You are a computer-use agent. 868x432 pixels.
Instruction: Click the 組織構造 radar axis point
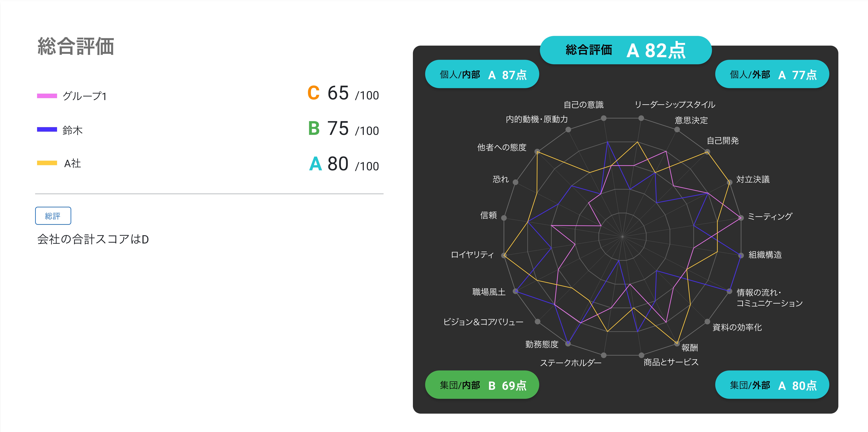pyautogui.click(x=741, y=255)
